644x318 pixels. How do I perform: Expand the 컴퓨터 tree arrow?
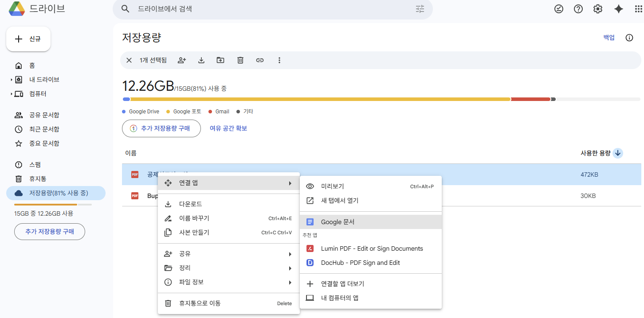point(12,94)
